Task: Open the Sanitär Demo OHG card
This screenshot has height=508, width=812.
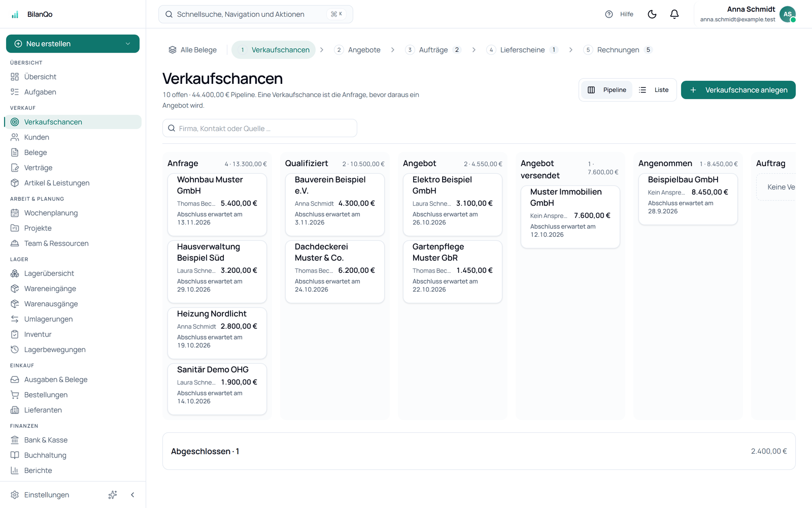Action: tap(217, 389)
